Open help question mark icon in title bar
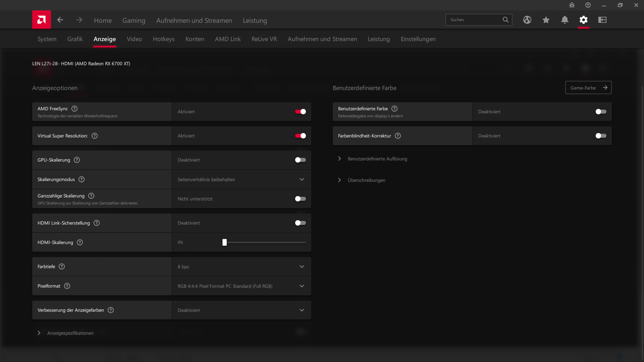This screenshot has height=362, width=644. click(x=588, y=5)
